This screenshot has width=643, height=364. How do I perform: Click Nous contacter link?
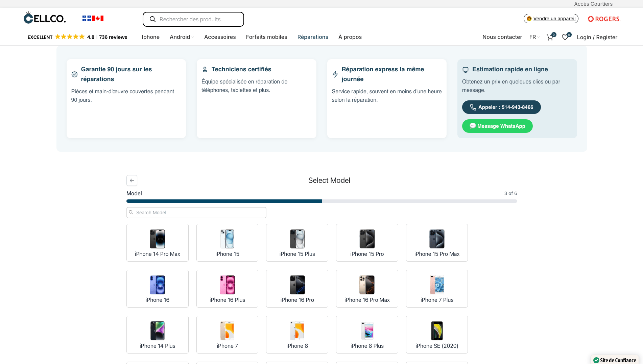point(502,37)
